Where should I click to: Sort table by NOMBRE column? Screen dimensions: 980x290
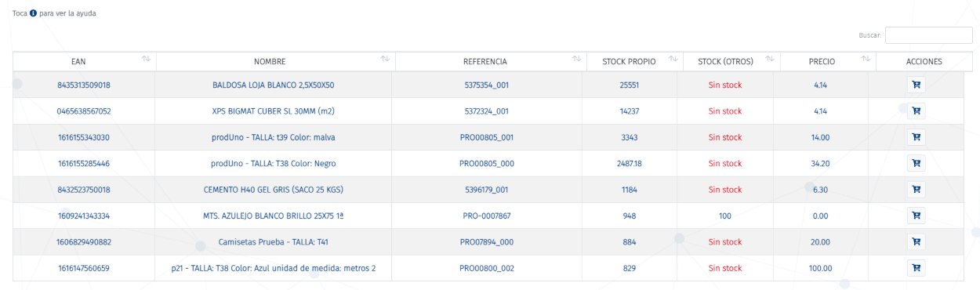pos(275,61)
